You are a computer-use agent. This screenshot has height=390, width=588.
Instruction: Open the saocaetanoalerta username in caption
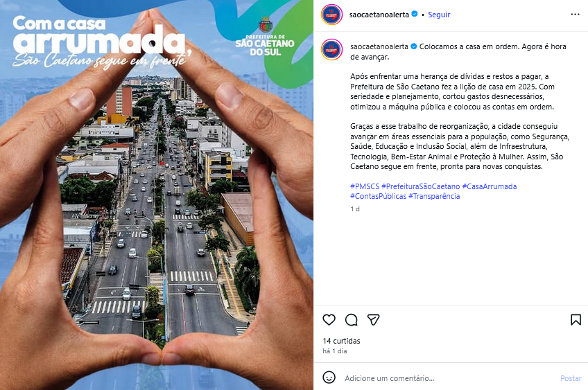click(379, 46)
